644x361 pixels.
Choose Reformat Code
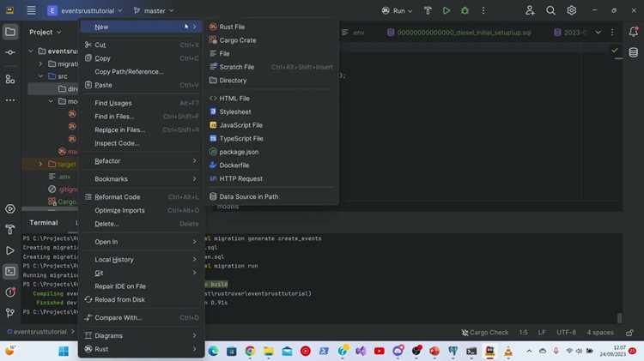coord(142,197)
